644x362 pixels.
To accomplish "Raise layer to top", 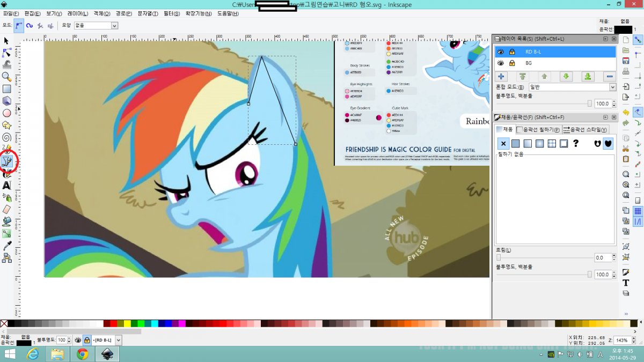I will pyautogui.click(x=522, y=77).
